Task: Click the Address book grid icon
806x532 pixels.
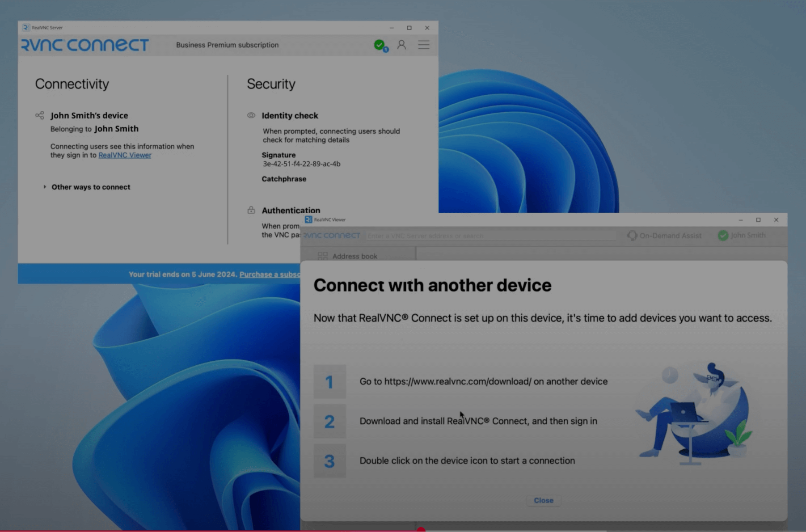Action: point(322,256)
